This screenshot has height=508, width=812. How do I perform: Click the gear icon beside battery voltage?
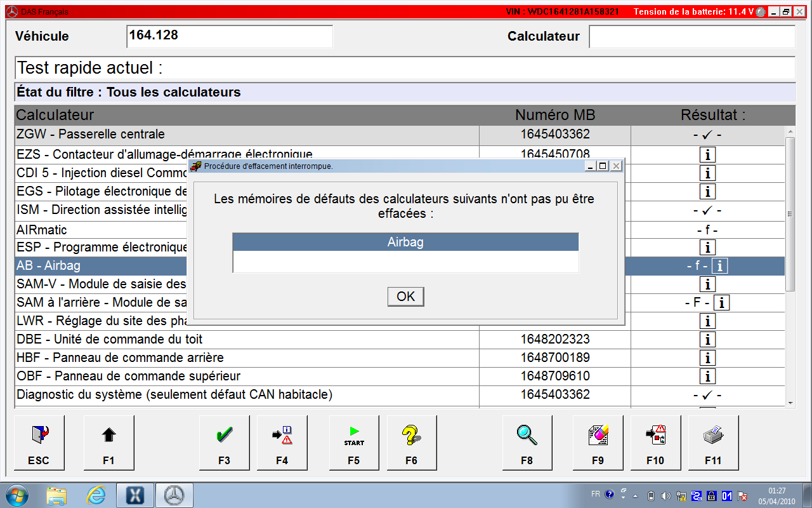click(761, 12)
